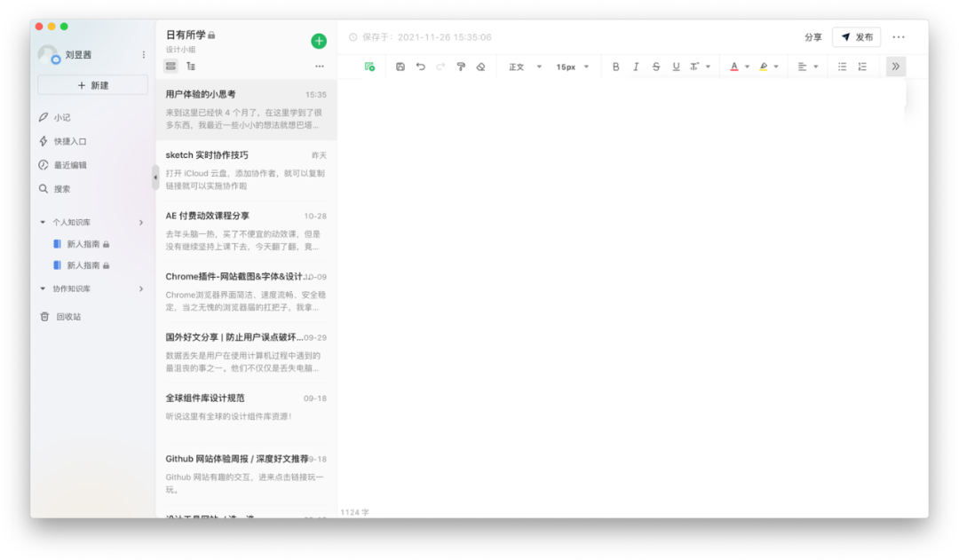Click the green insert block icon in toolbar
Viewport: 959px width, 560px height.
[x=369, y=67]
